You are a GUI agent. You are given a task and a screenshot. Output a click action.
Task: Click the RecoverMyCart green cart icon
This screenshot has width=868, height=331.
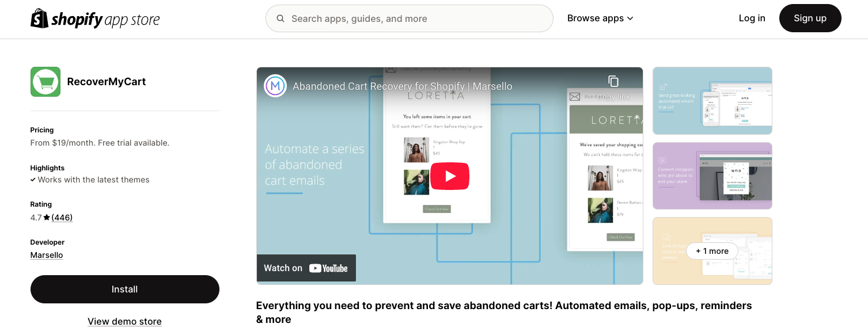(46, 82)
